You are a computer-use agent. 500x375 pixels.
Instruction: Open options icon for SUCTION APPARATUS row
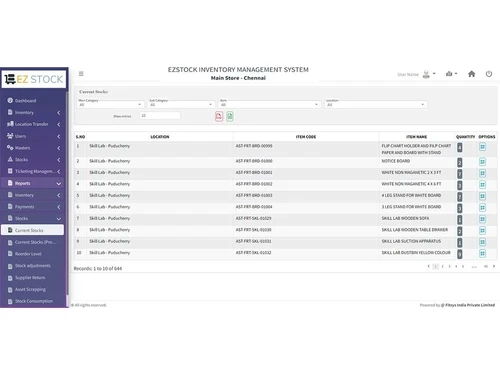click(x=482, y=242)
